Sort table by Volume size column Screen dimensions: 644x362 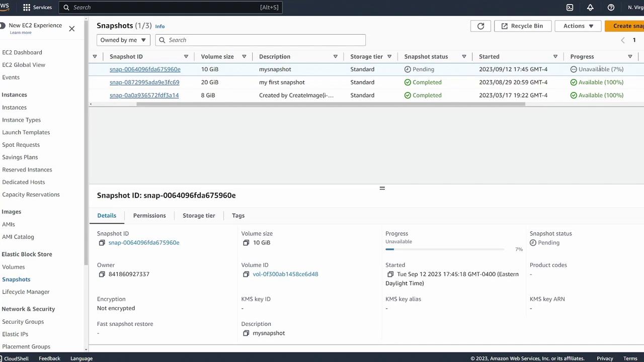coord(217,57)
